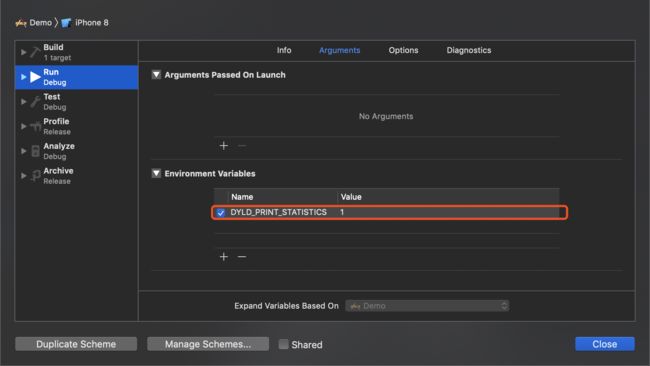Viewport: 650px width, 366px height.
Task: Select the Analyze icon in sidebar
Action: [x=35, y=151]
